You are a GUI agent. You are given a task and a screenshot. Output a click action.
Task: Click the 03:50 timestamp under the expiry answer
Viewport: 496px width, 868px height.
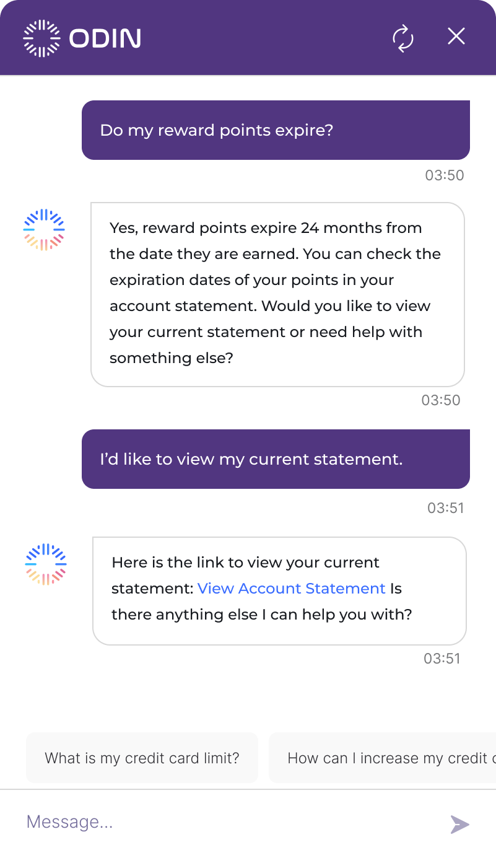[441, 400]
